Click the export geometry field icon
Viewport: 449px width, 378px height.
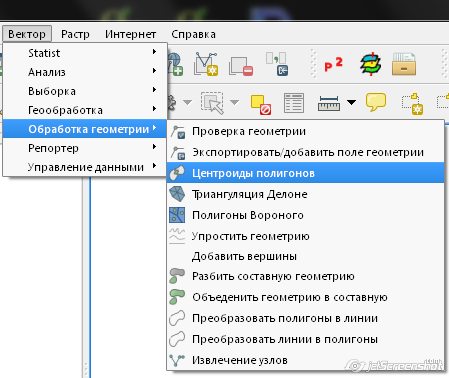pos(178,153)
